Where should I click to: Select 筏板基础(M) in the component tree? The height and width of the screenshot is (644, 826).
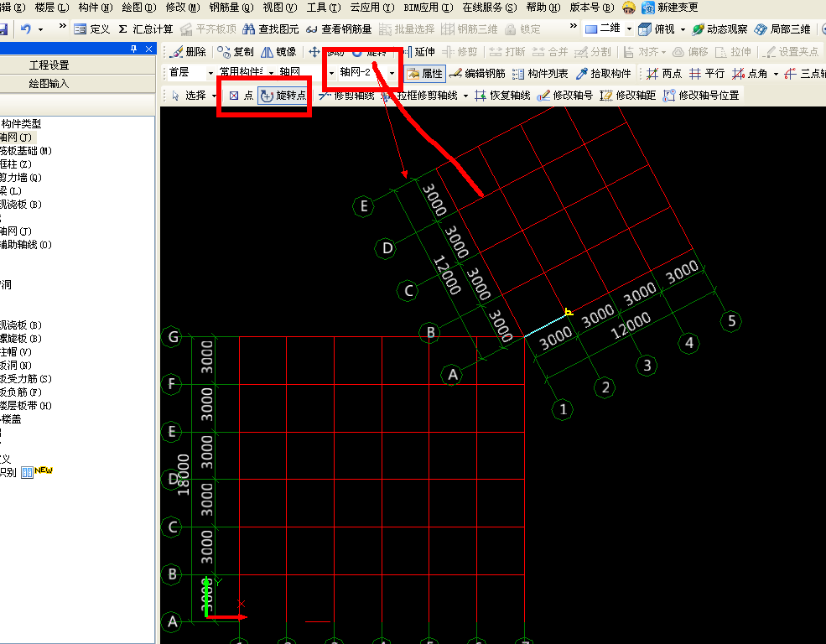coord(26,151)
